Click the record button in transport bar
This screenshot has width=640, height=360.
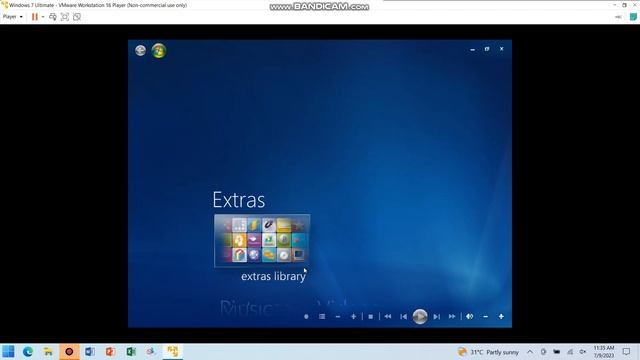coord(306,316)
